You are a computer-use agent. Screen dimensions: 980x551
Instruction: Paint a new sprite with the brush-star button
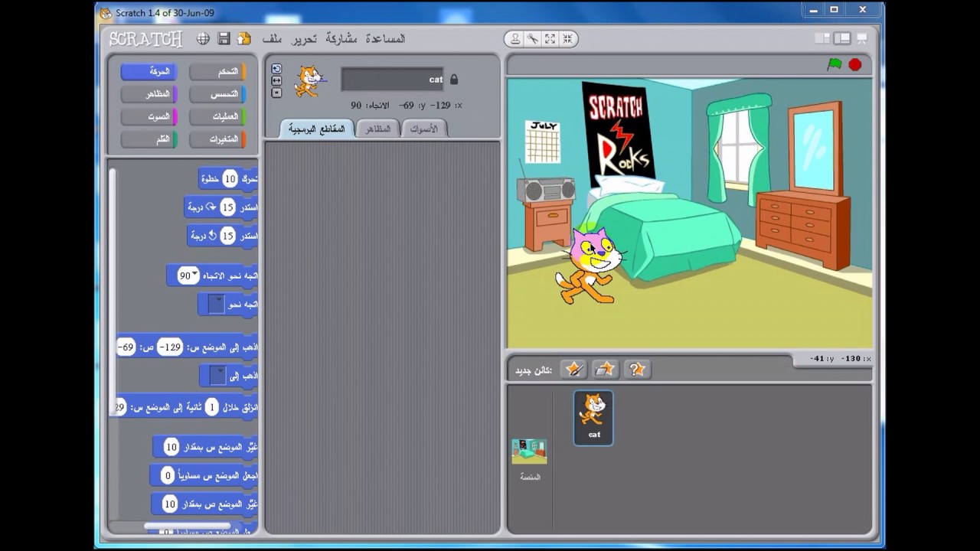[x=573, y=370]
